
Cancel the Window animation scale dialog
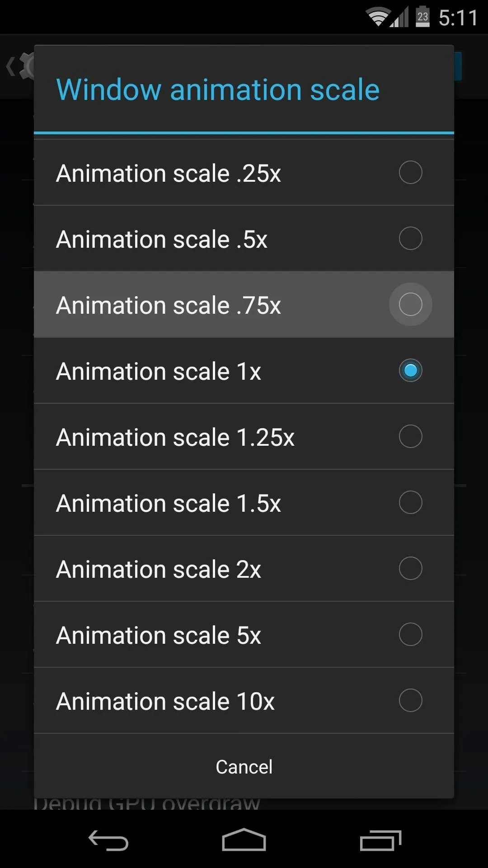244,766
